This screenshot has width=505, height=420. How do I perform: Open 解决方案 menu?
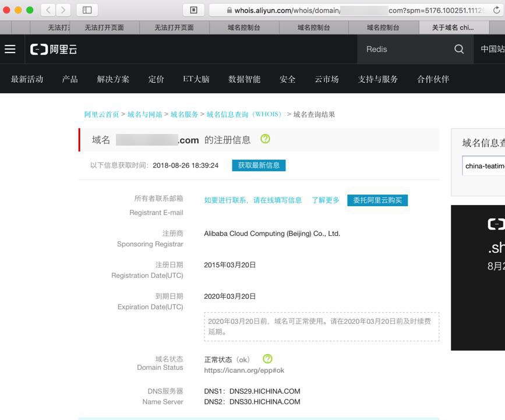113,79
